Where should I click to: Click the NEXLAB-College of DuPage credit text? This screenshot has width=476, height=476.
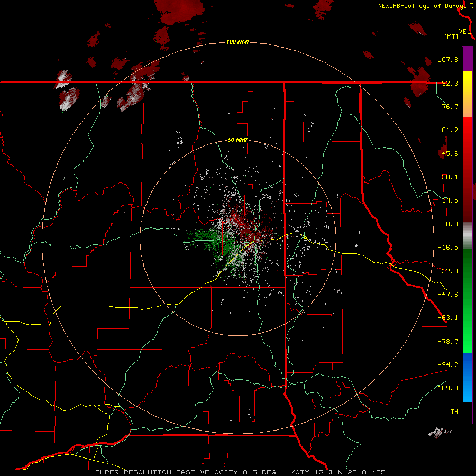[x=423, y=6]
